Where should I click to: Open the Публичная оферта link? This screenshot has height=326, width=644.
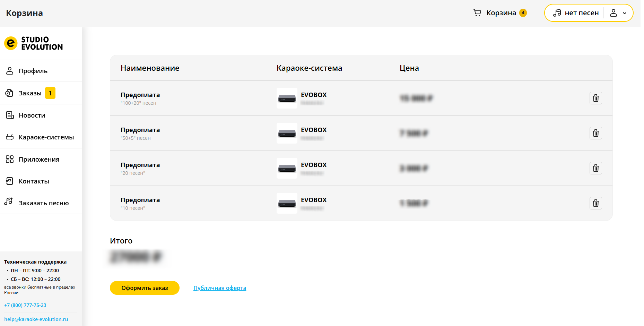(220, 288)
